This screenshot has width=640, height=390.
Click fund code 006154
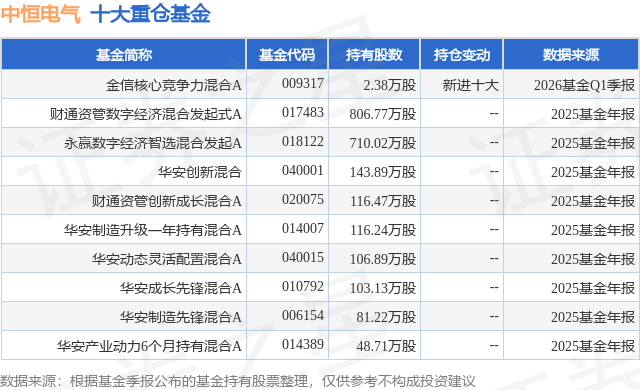click(303, 315)
